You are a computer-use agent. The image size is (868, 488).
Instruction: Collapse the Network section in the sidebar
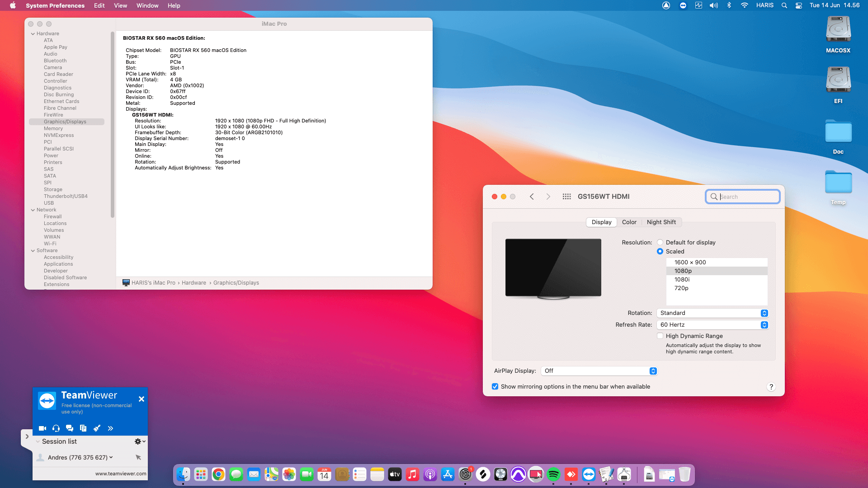(32, 210)
